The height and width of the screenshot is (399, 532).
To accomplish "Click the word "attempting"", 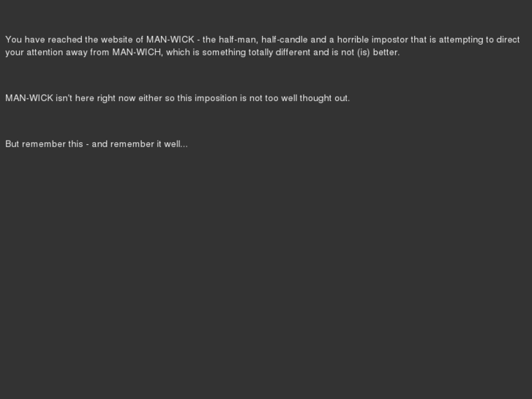I will [460, 40].
